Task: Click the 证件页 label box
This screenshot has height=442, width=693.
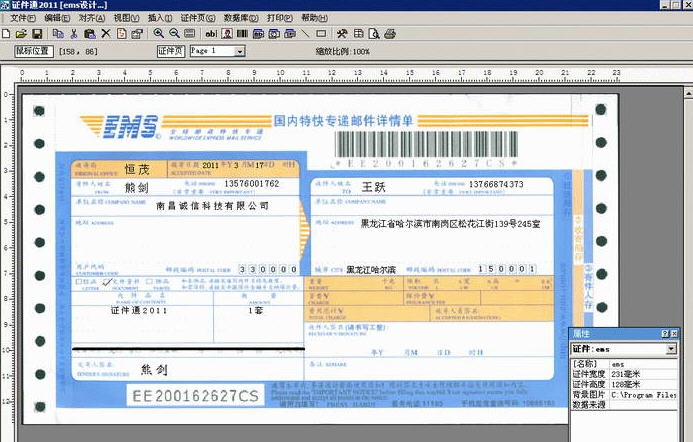Action: point(171,51)
